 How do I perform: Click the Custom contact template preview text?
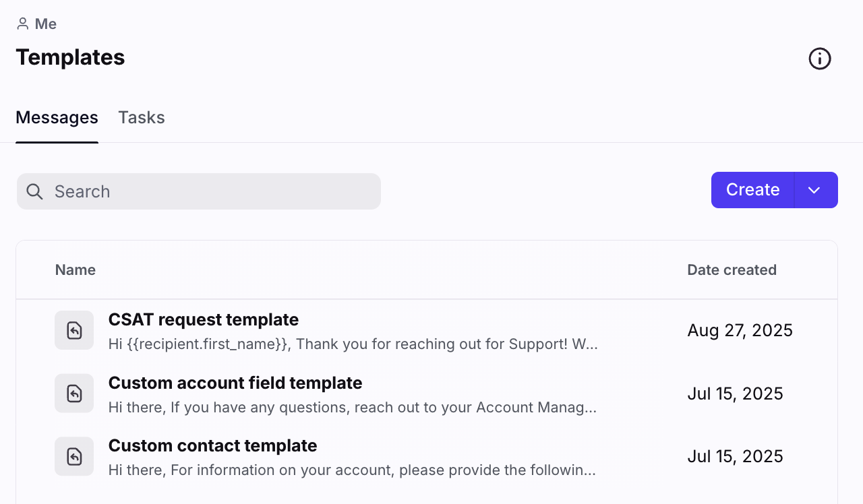(352, 470)
